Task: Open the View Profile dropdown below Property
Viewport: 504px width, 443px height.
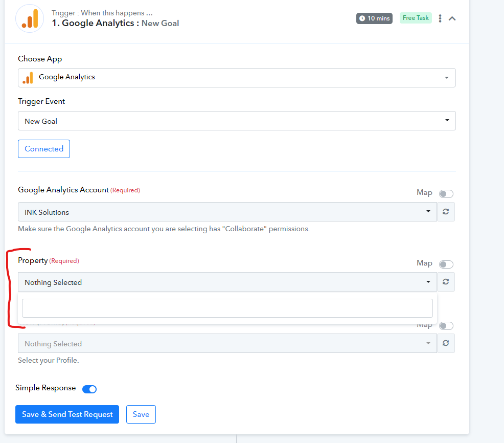Action: 227,343
